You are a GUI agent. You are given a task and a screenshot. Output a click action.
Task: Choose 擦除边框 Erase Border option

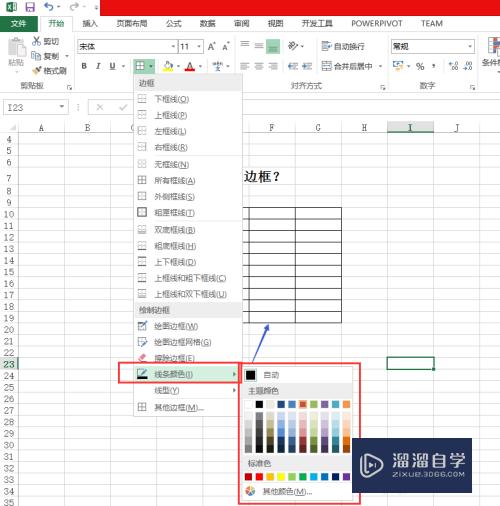(187, 358)
